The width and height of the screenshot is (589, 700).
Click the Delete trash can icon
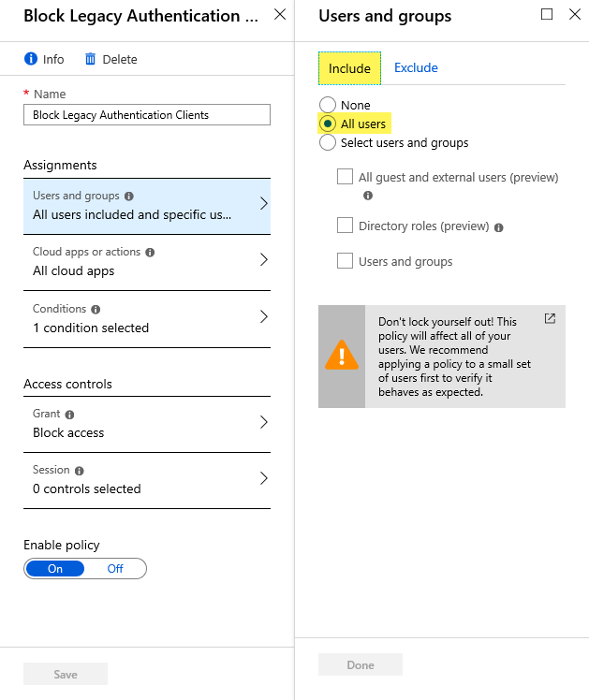point(90,59)
